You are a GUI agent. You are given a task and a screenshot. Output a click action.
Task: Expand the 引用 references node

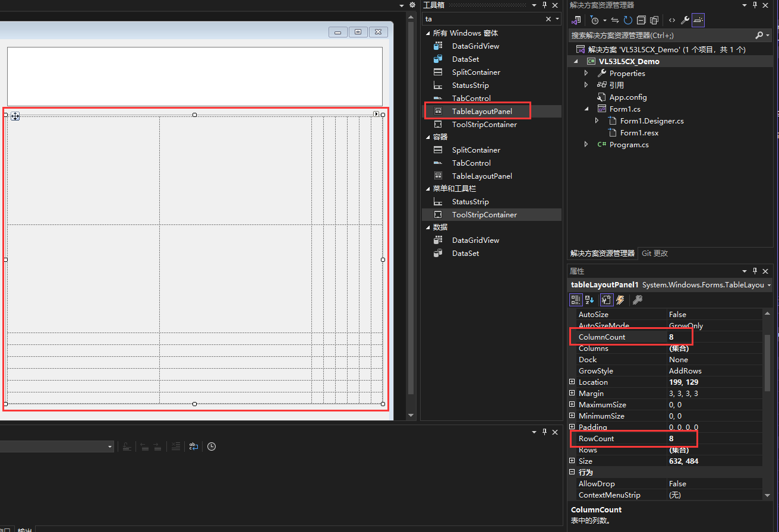(586, 85)
